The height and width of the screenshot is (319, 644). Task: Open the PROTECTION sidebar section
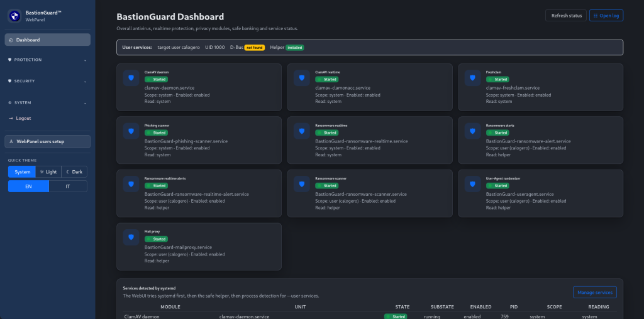tap(48, 60)
